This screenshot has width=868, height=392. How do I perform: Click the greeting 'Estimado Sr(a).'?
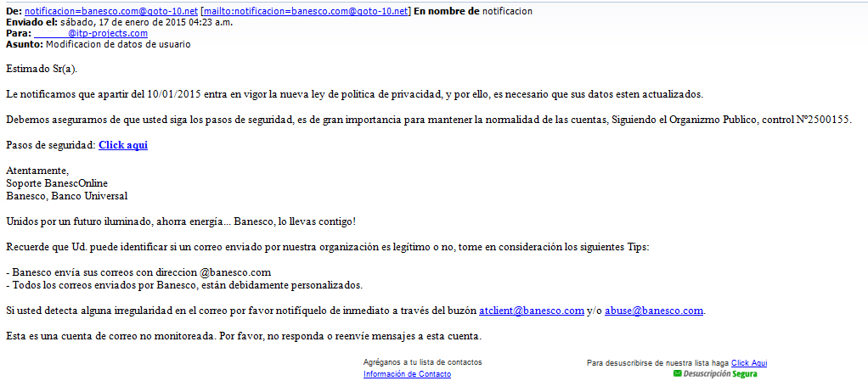(42, 69)
